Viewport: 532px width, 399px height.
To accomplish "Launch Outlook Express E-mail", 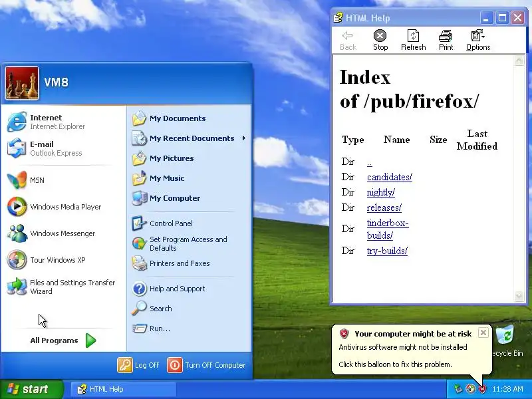I will click(x=63, y=148).
